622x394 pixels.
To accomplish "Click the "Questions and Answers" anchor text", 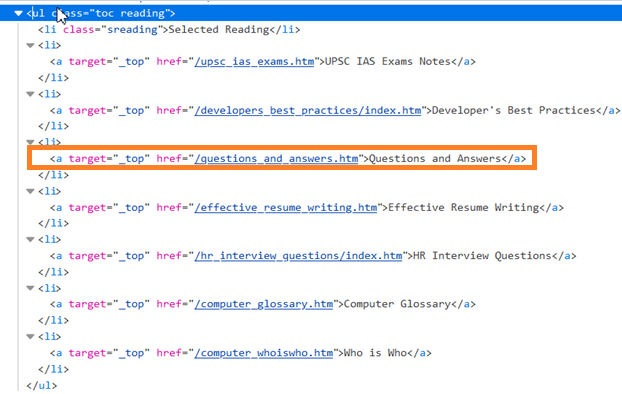I will coord(435,159).
